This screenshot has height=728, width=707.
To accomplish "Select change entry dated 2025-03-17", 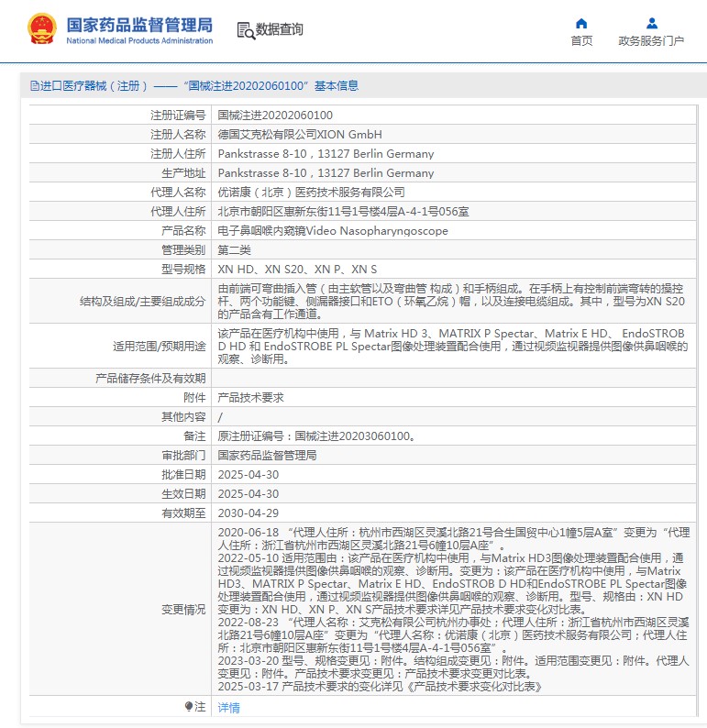I will 380,687.
